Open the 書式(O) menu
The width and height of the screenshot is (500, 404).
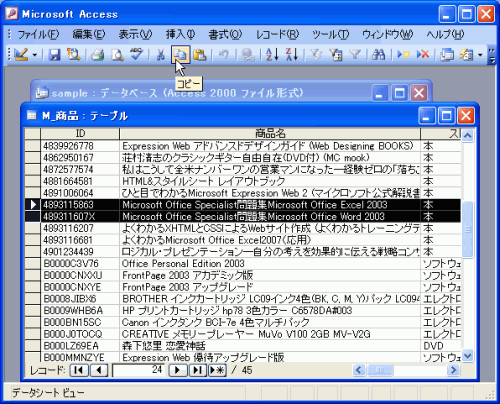click(225, 34)
